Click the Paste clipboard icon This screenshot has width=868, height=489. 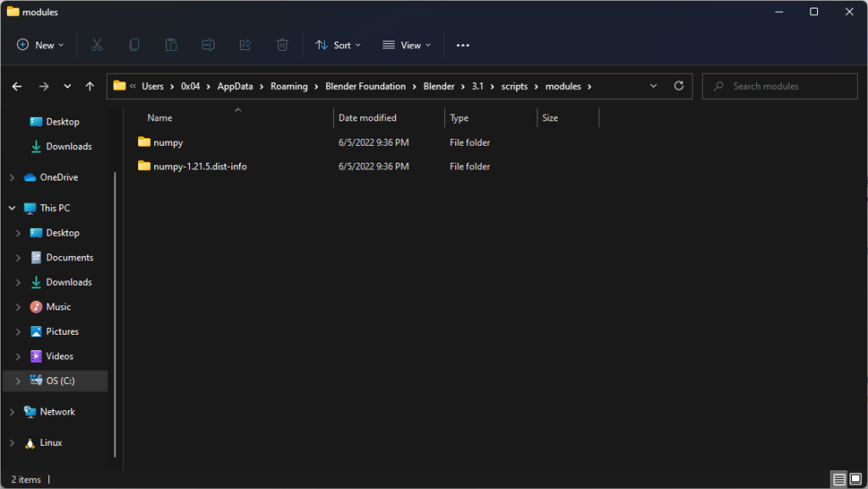(171, 45)
